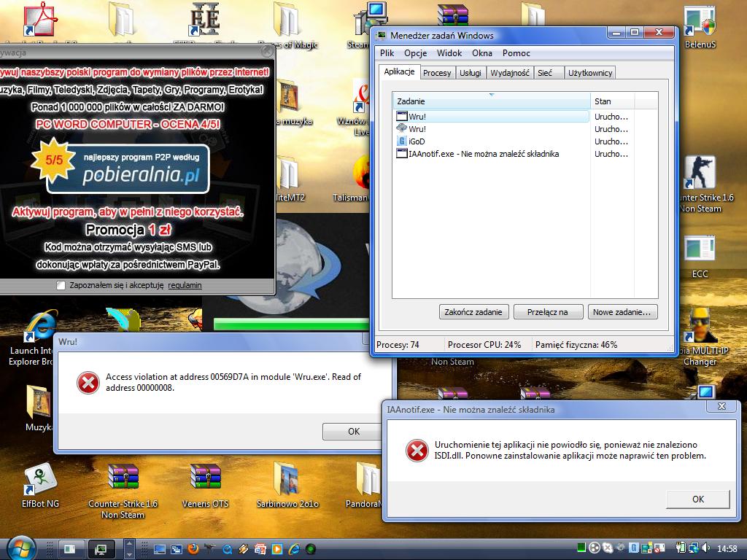Click OK in the IAAnotif.exe error dialog

tap(698, 499)
